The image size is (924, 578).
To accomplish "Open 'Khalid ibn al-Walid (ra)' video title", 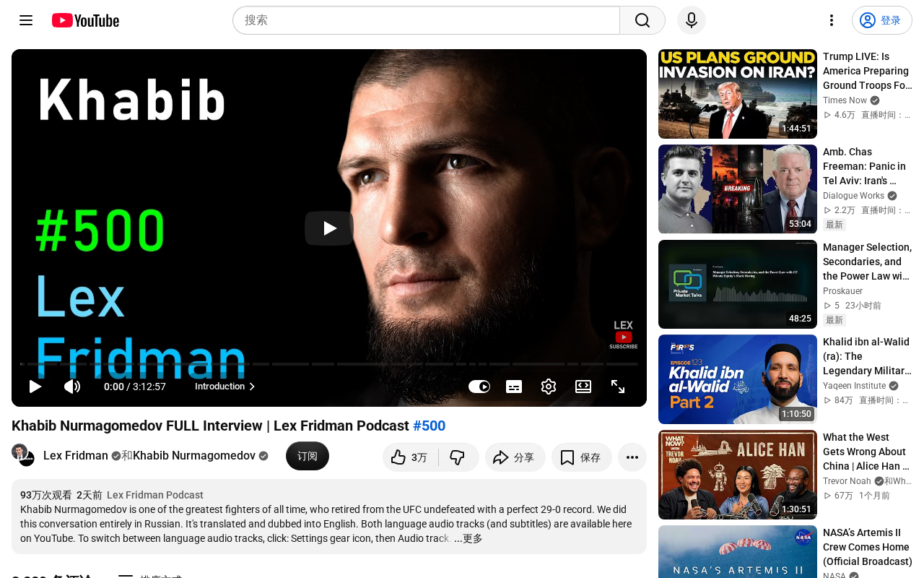I will click(x=866, y=356).
